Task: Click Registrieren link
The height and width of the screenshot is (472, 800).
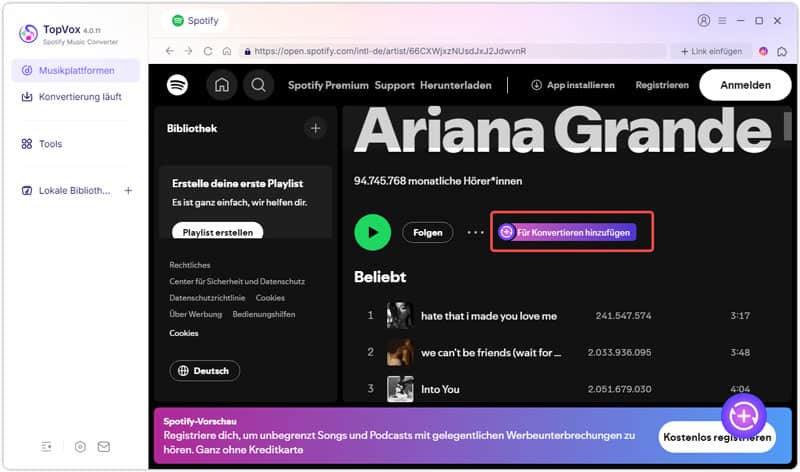Action: [662, 85]
